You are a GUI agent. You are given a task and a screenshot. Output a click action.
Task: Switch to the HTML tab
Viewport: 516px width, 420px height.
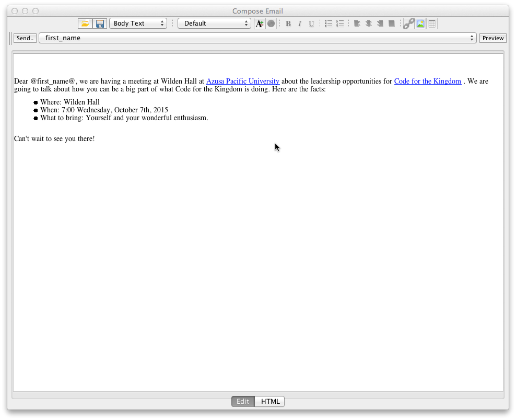click(269, 401)
